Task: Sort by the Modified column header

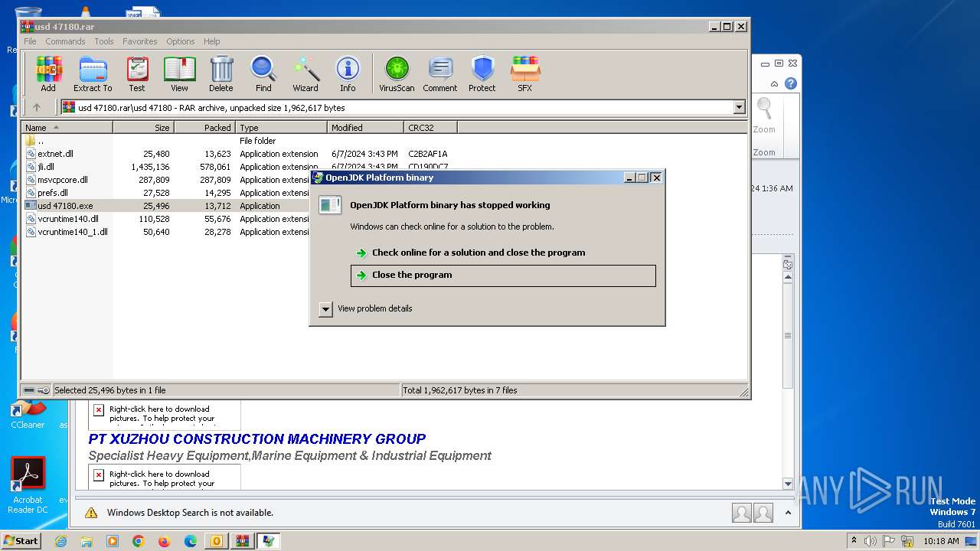Action: click(x=366, y=128)
